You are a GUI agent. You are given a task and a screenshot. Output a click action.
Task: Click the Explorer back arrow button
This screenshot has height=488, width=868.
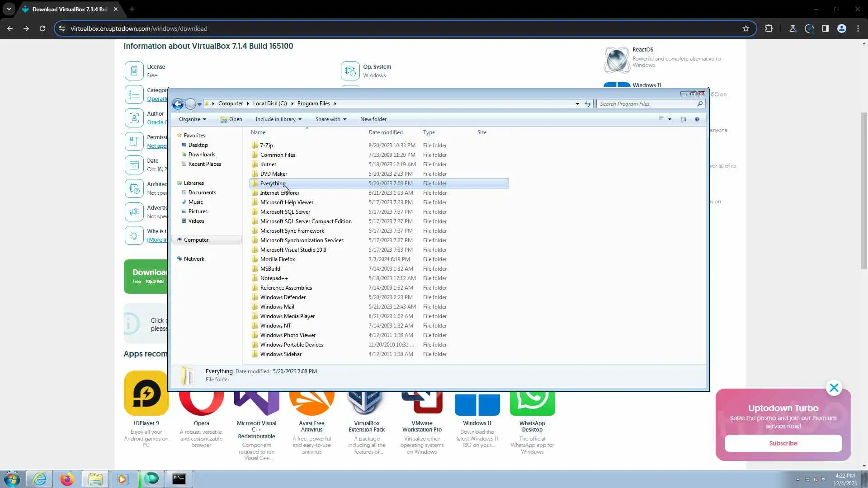tap(178, 104)
